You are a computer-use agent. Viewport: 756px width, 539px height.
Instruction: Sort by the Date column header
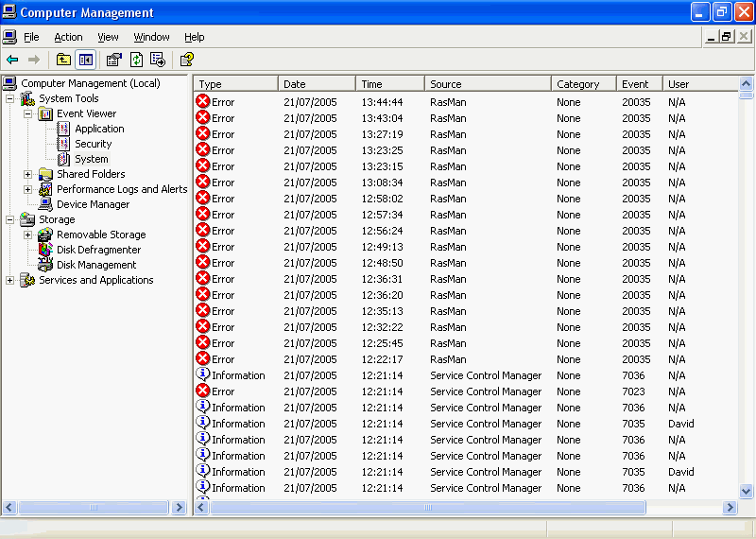(317, 84)
